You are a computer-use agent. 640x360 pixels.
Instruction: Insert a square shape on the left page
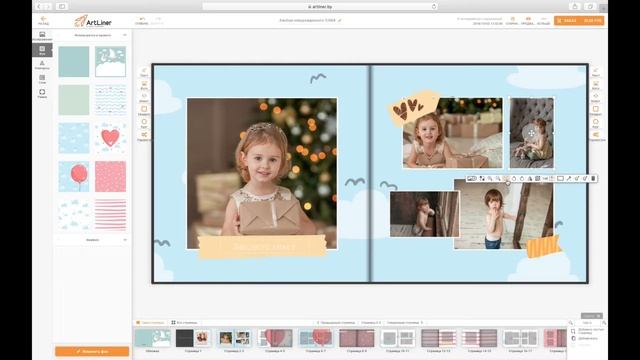coord(144,111)
